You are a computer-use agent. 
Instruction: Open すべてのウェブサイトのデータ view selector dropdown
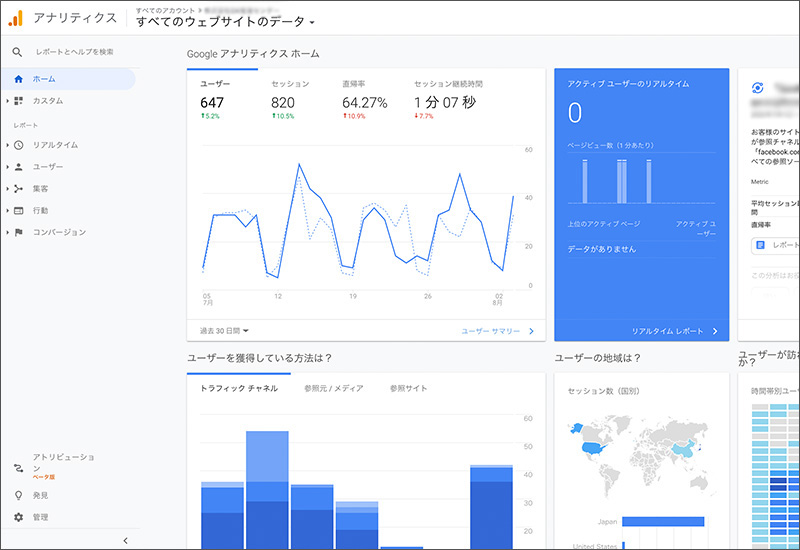click(x=225, y=22)
